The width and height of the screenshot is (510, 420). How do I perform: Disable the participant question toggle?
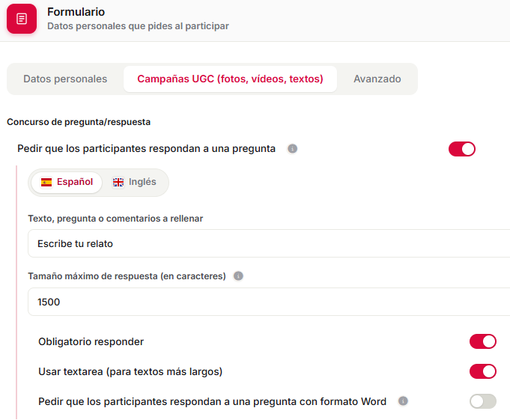click(x=462, y=149)
